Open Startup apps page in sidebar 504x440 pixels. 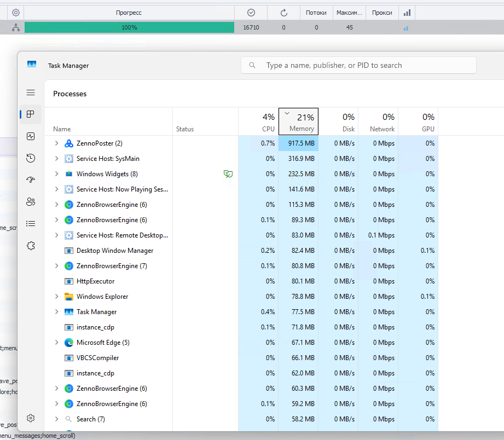(x=31, y=180)
